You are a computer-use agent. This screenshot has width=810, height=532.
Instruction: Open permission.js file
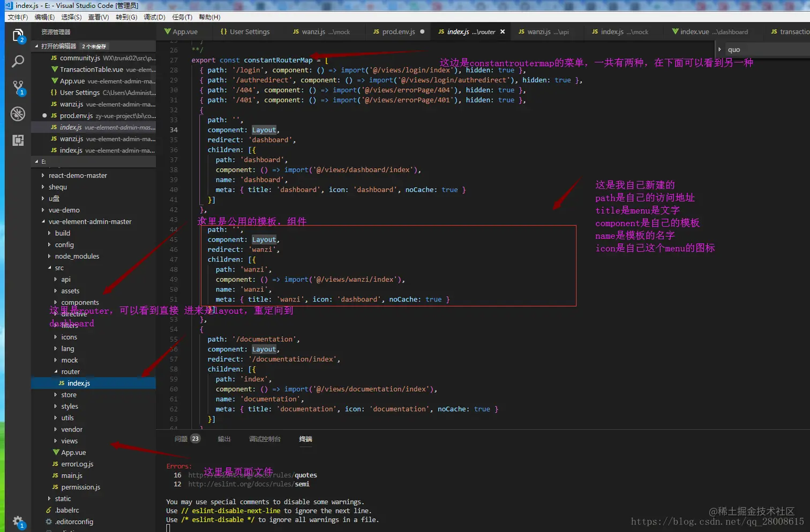tap(94, 487)
